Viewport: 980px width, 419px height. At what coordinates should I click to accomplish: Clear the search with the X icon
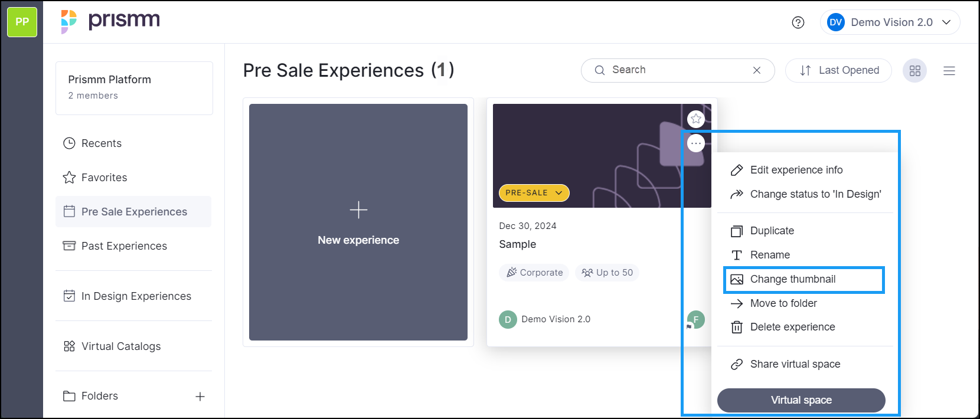pyautogui.click(x=757, y=70)
